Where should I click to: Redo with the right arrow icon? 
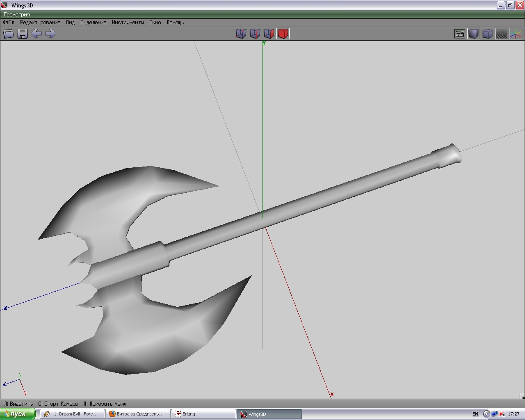coord(50,34)
